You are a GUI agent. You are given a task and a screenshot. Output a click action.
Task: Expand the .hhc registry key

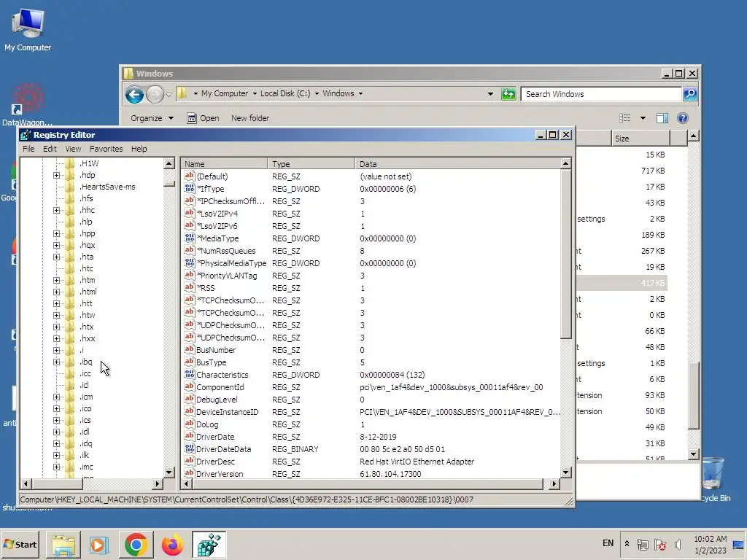tap(56, 210)
